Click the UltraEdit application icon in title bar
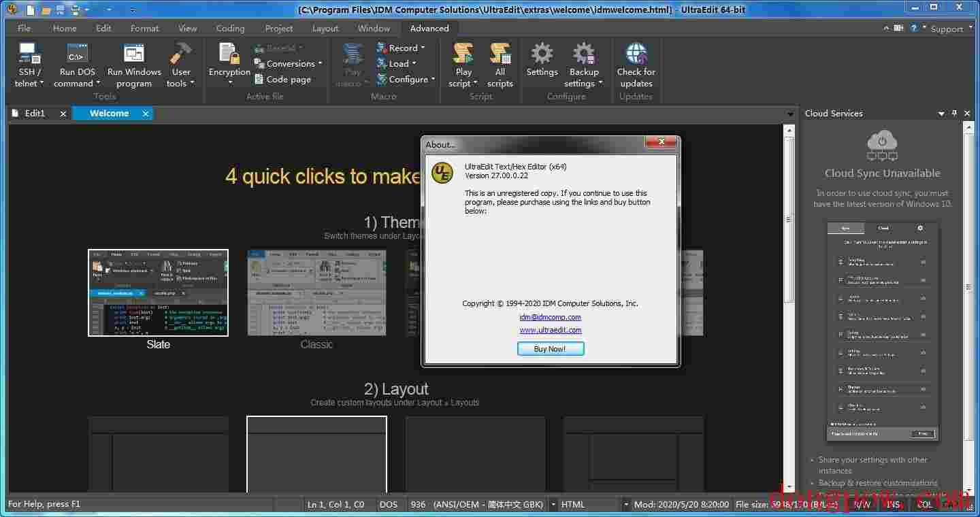This screenshot has width=980, height=517. [x=12, y=10]
